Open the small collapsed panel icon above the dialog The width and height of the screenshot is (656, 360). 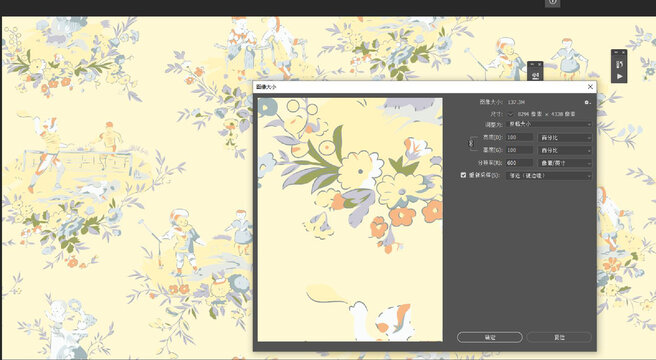click(535, 75)
